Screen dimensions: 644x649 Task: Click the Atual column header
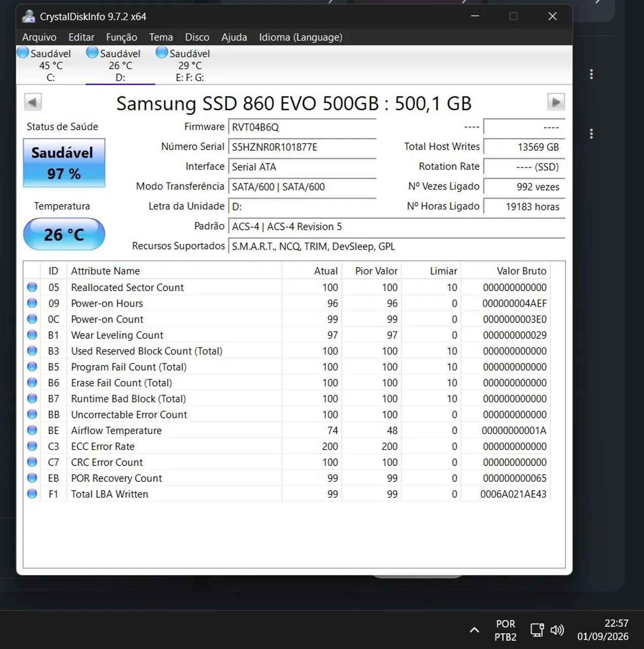[312, 271]
